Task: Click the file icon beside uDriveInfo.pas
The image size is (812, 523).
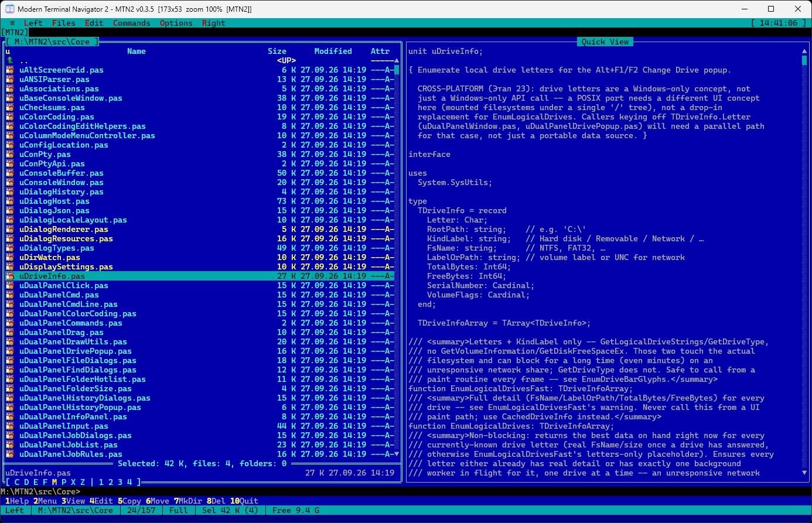Action: (x=10, y=276)
